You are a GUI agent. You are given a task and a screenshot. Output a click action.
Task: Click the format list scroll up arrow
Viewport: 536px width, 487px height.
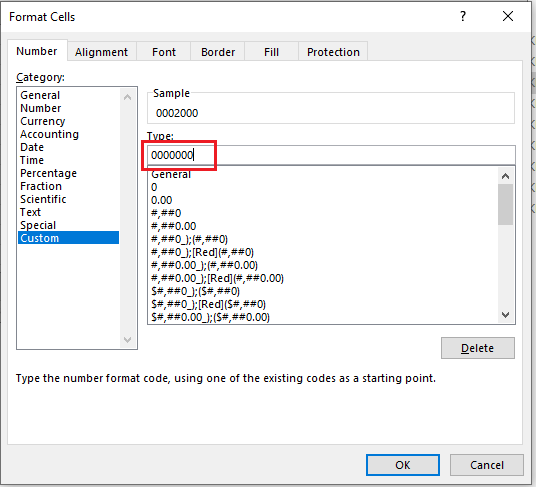(x=505, y=176)
